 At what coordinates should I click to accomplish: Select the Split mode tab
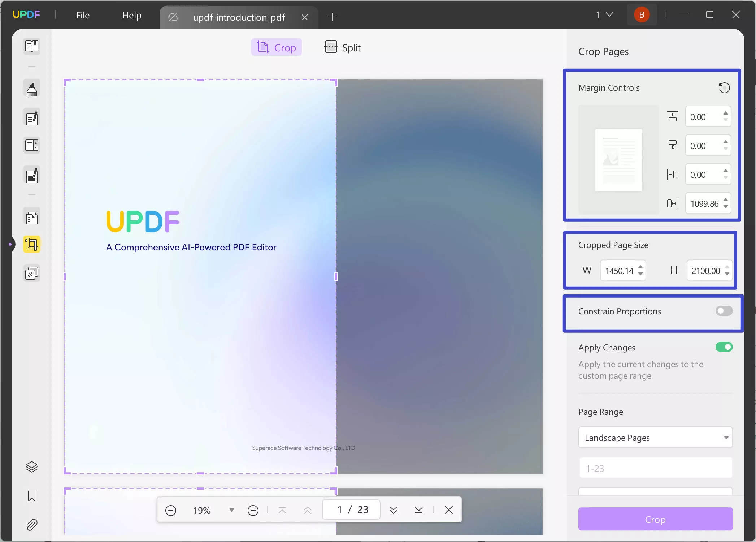coord(343,47)
